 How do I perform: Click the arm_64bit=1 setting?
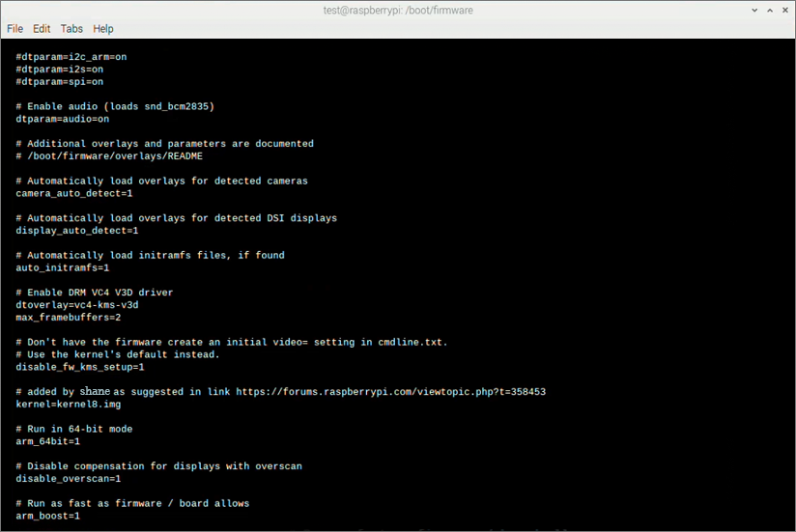coord(48,441)
